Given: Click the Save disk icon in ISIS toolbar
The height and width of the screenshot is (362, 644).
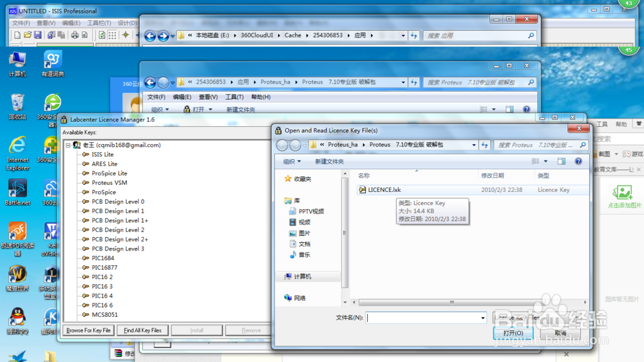Looking at the screenshot, I should point(37,35).
